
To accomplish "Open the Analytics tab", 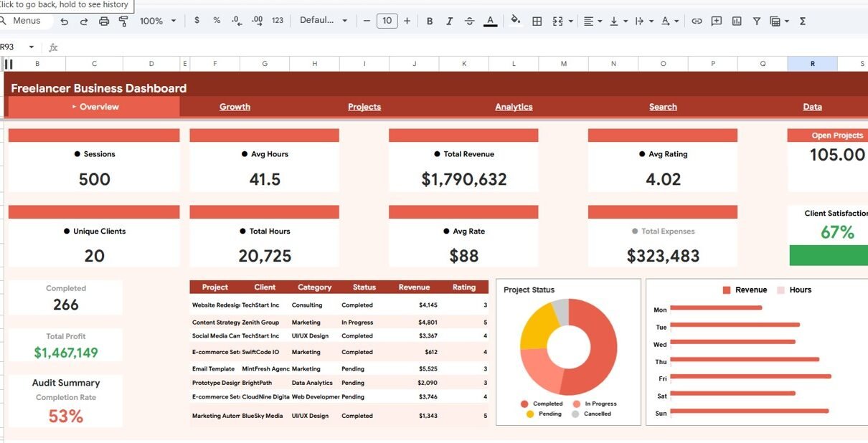I will [x=514, y=107].
